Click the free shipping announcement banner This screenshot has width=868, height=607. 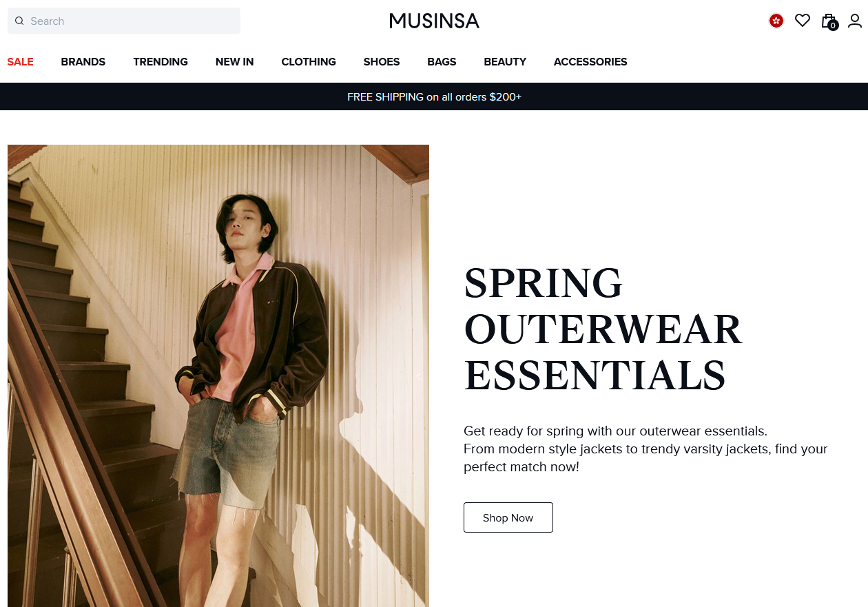[434, 96]
